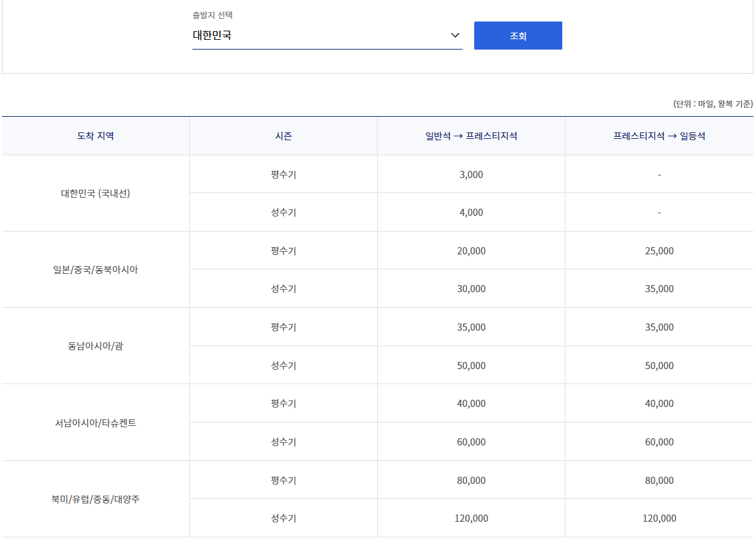Click the 조회 search button
This screenshot has height=540, width=756.
click(518, 35)
